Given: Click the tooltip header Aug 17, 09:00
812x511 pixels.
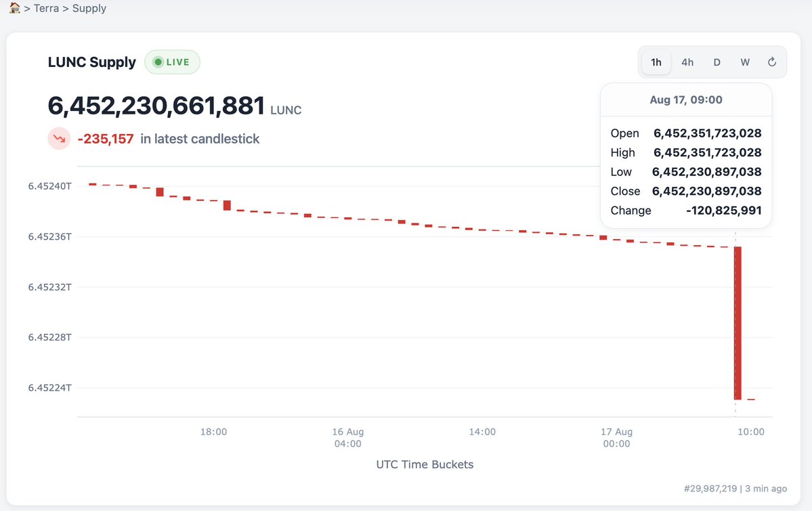Looking at the screenshot, I should pyautogui.click(x=685, y=100).
